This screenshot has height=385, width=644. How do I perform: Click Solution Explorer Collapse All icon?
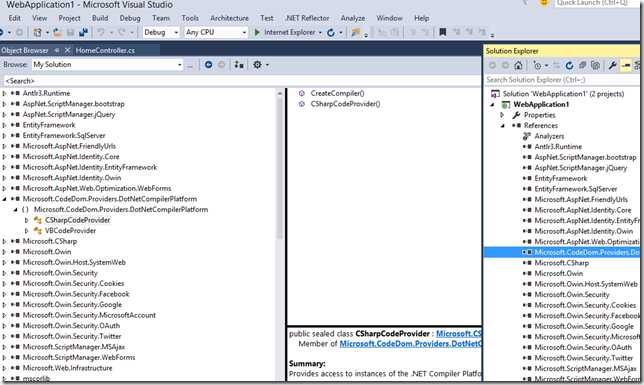click(582, 65)
